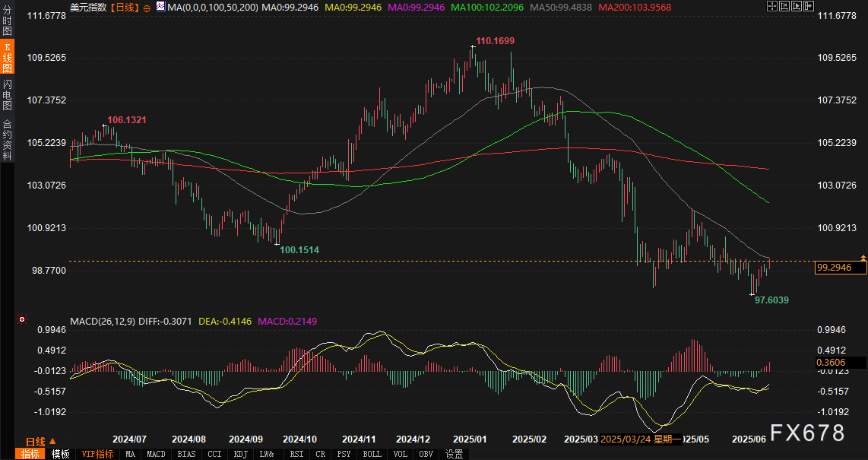Click the orange arrow above the 99.2946 price tag
This screenshot has height=460, width=868.
(863, 259)
